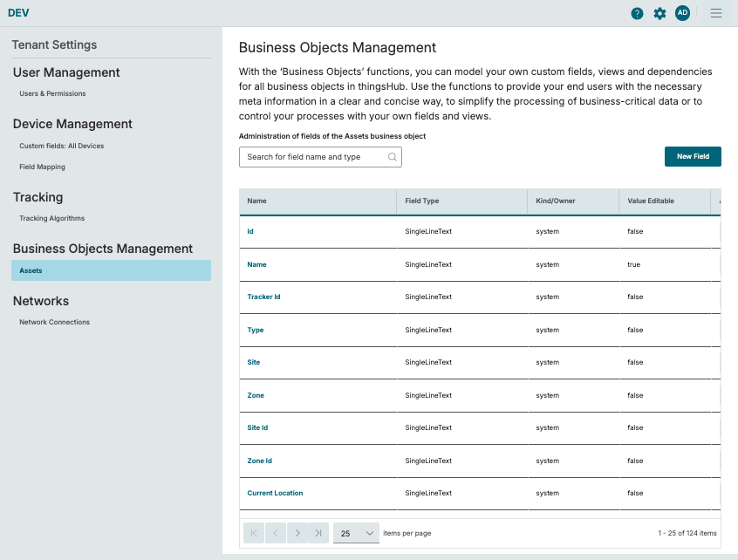The image size is (738, 560).
Task: Open the help question mark icon
Action: (x=637, y=14)
